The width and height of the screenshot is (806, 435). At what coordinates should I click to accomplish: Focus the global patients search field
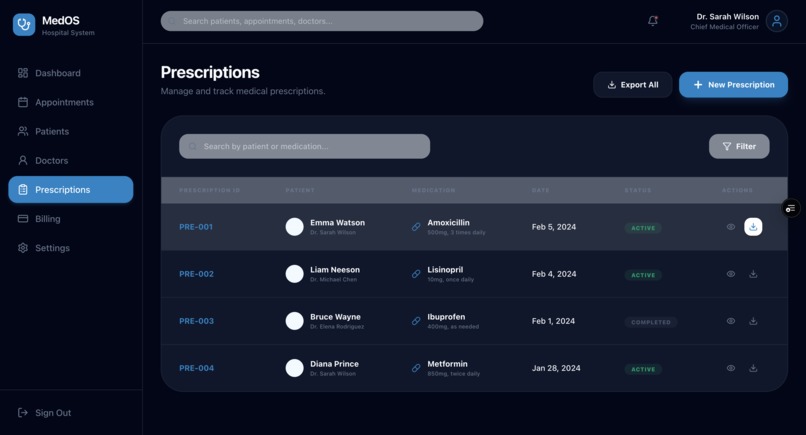322,21
